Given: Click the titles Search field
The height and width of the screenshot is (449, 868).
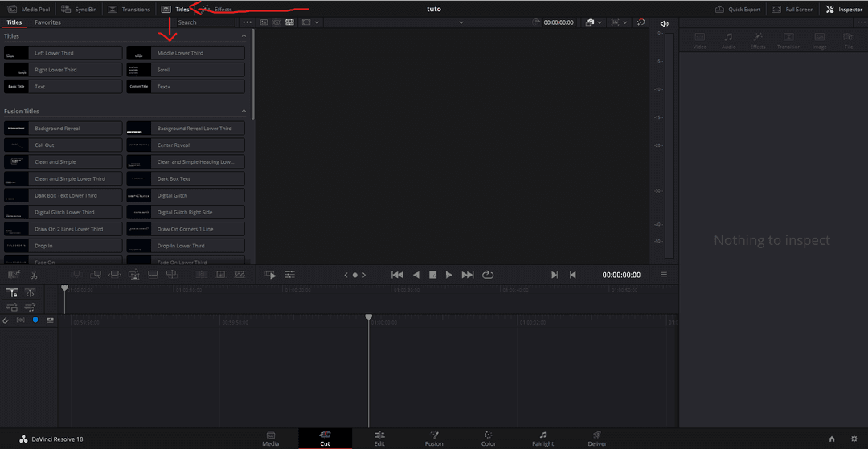Looking at the screenshot, I should pyautogui.click(x=206, y=22).
